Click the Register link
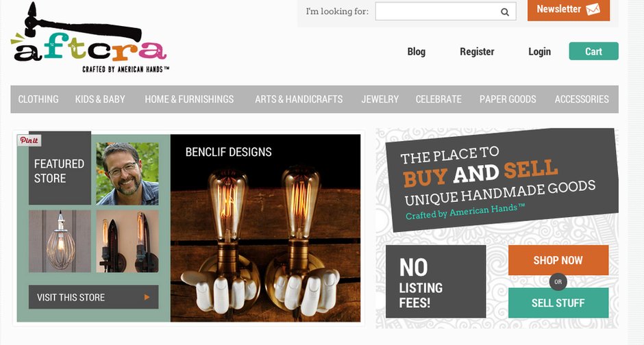The image size is (644, 345). pyautogui.click(x=477, y=52)
